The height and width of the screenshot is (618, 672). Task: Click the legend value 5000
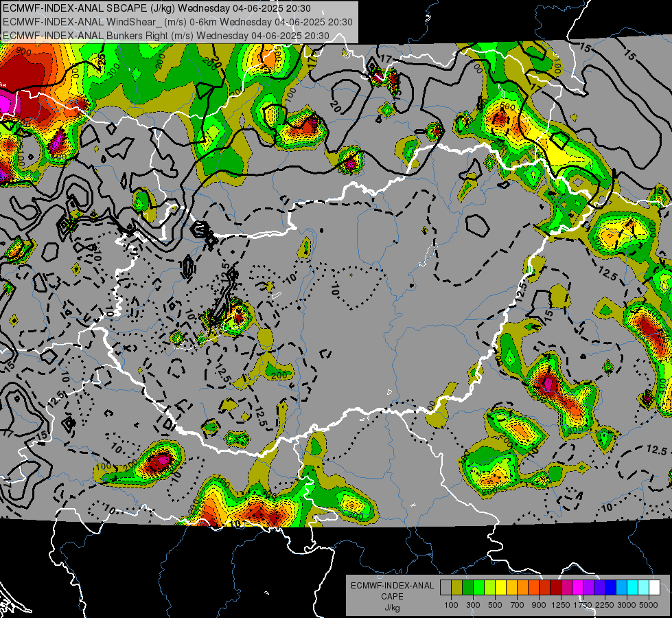tap(649, 605)
